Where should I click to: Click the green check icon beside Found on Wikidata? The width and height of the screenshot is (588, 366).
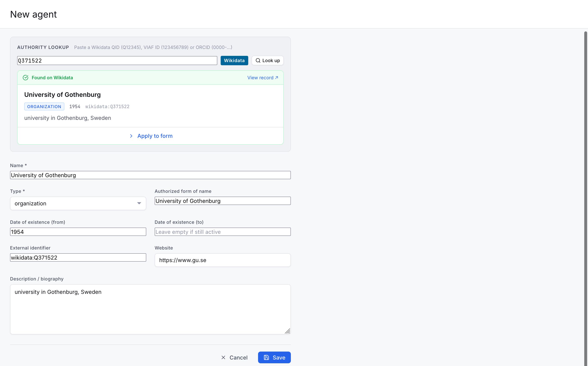[25, 78]
